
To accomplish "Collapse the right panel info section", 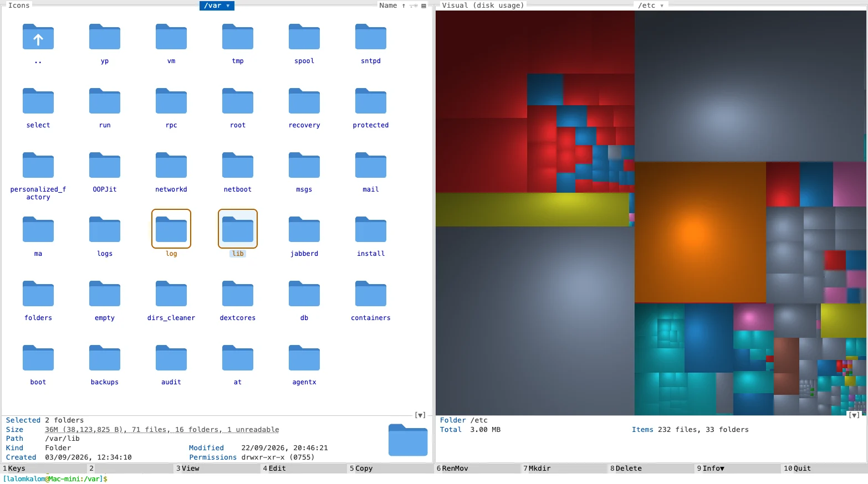I will tap(854, 415).
